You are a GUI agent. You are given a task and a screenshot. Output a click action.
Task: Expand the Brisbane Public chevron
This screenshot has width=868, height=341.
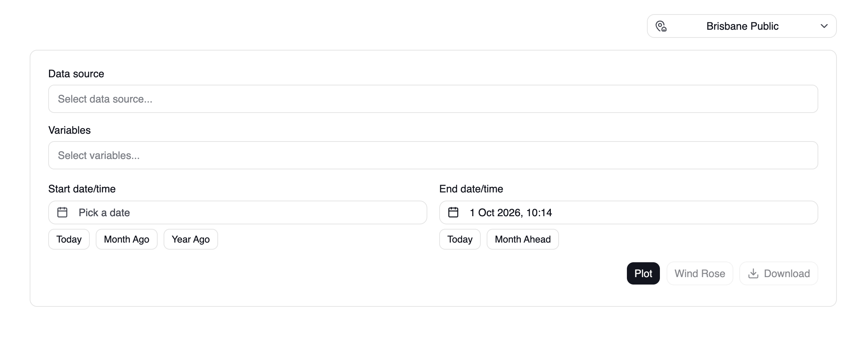click(x=824, y=26)
